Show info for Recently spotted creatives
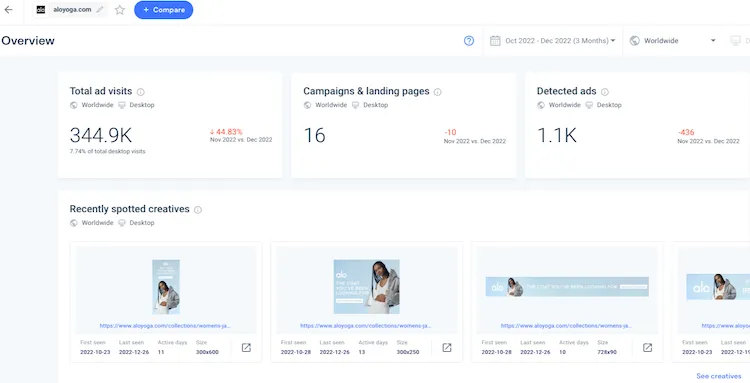750x383 pixels. (198, 210)
